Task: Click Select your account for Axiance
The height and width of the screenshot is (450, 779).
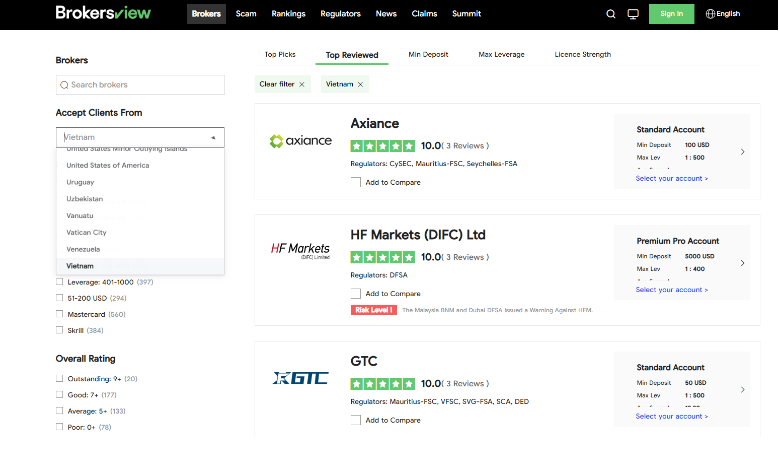Action: pyautogui.click(x=672, y=178)
